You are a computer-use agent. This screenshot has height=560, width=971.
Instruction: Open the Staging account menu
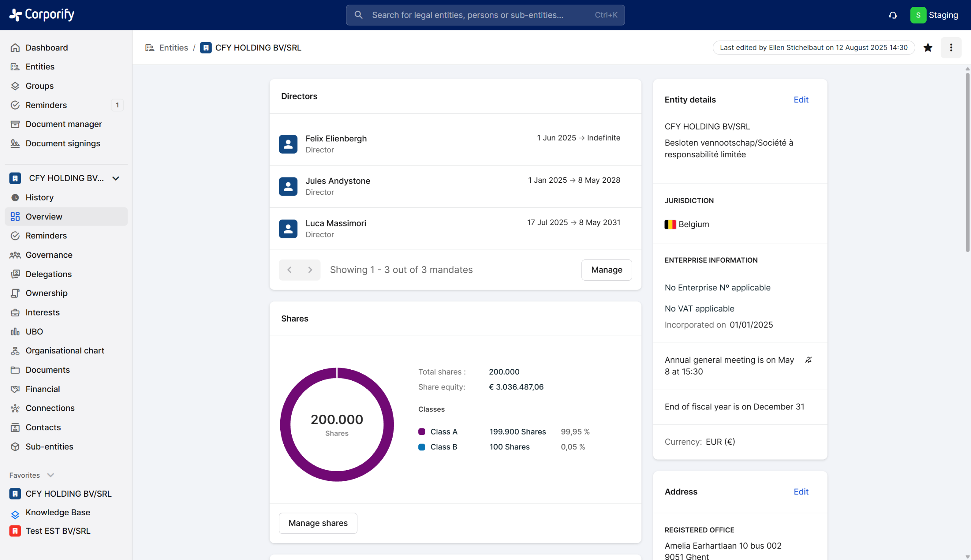click(x=934, y=15)
